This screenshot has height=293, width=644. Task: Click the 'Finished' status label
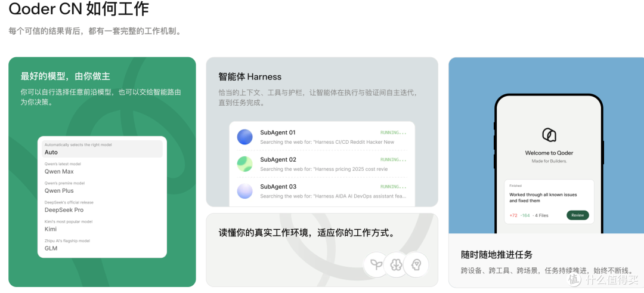pyautogui.click(x=514, y=186)
